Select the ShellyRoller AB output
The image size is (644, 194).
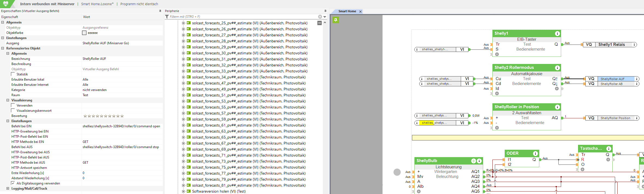tap(612, 84)
